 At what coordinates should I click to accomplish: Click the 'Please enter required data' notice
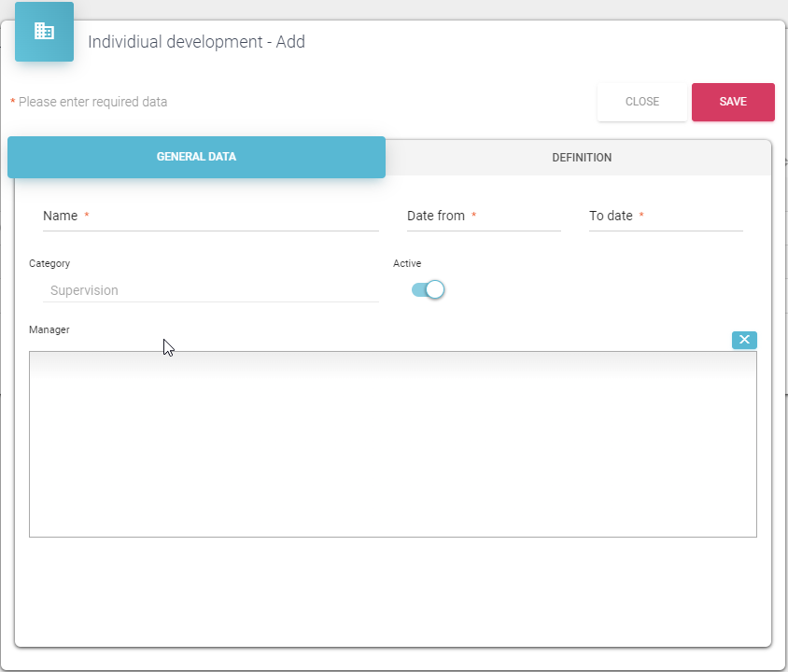(x=92, y=102)
